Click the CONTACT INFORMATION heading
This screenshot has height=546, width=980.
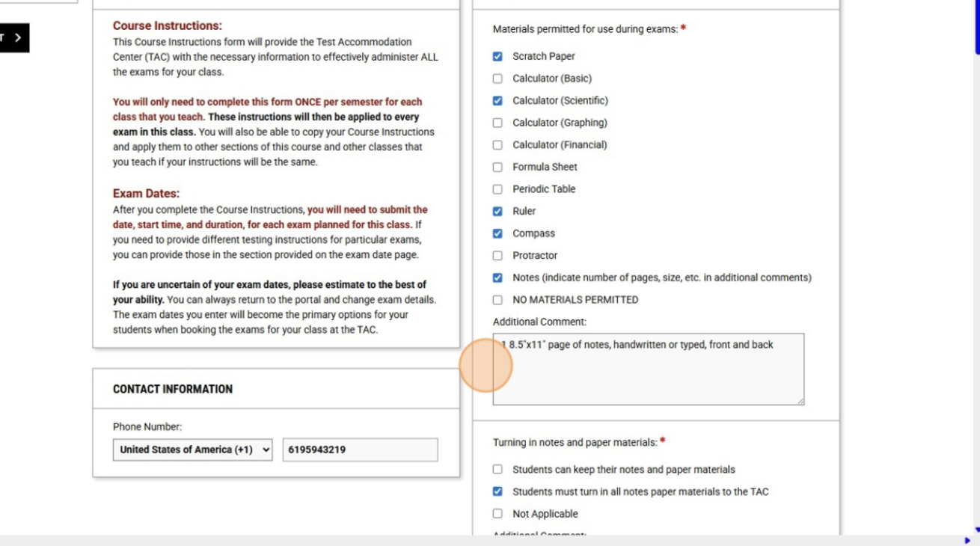[173, 389]
